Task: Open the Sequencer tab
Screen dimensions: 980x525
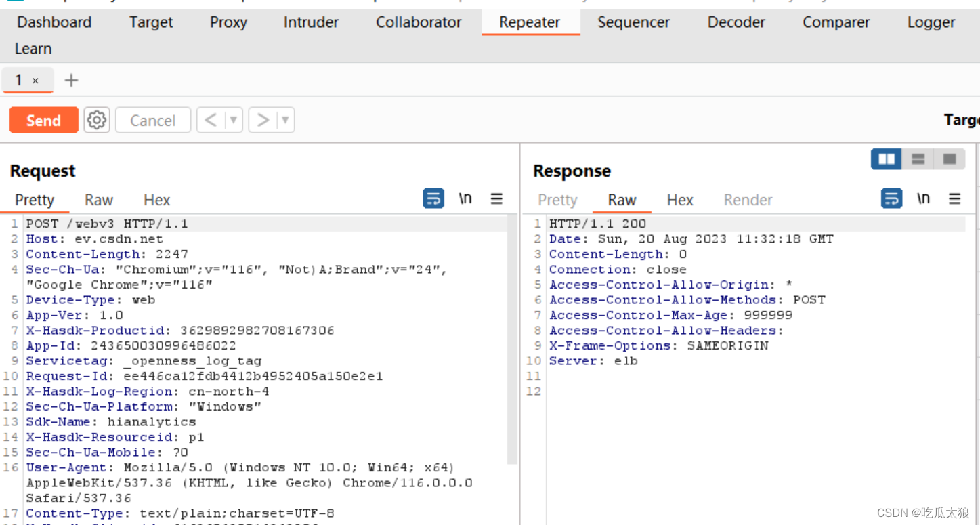Action: click(633, 22)
